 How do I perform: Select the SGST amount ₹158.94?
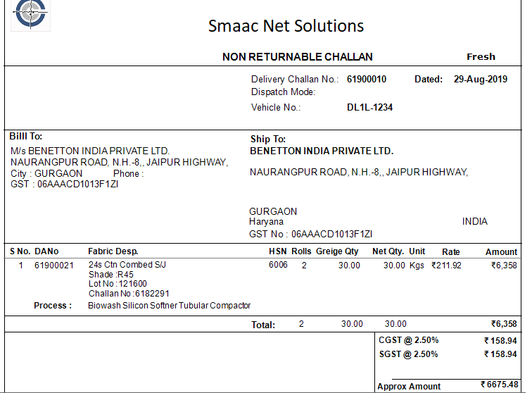(500, 354)
